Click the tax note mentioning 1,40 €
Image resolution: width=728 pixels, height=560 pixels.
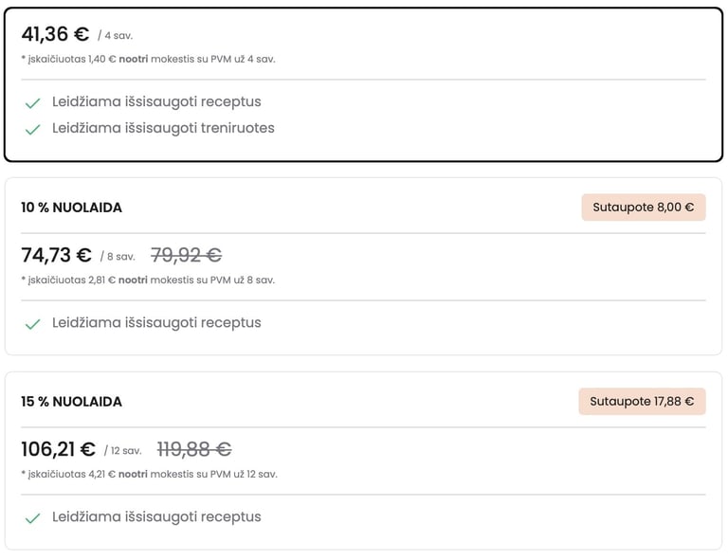pyautogui.click(x=148, y=59)
